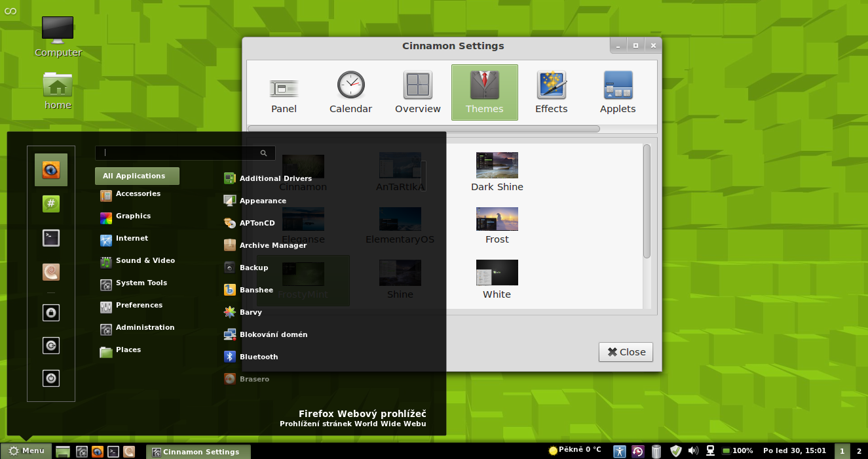Viewport: 868px width, 459px height.
Task: Click the shutdown power icon in the menu
Action: click(51, 378)
